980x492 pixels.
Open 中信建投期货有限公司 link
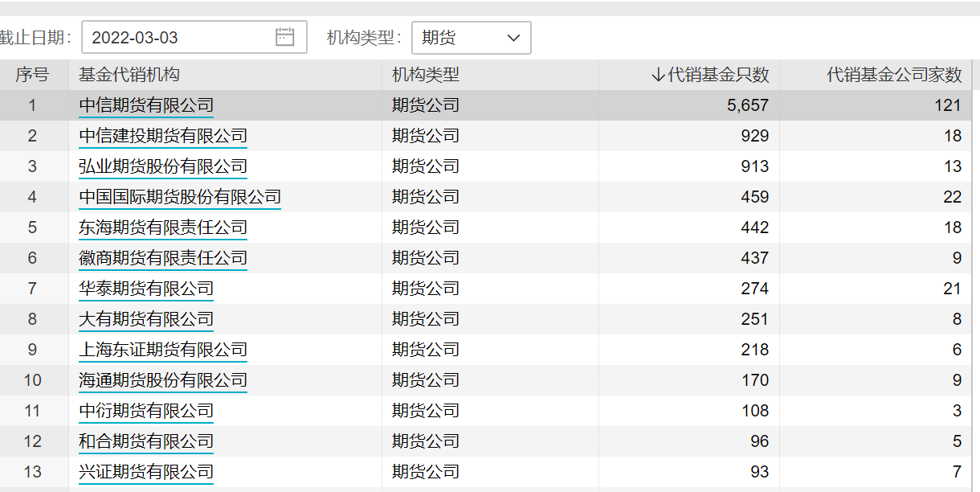tap(163, 136)
